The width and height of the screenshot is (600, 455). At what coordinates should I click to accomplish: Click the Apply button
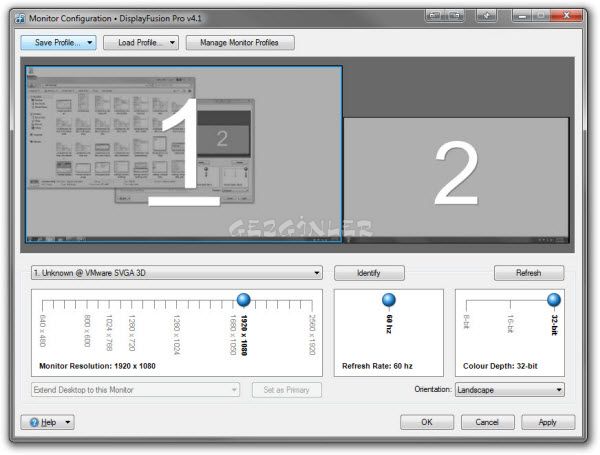pyautogui.click(x=548, y=422)
